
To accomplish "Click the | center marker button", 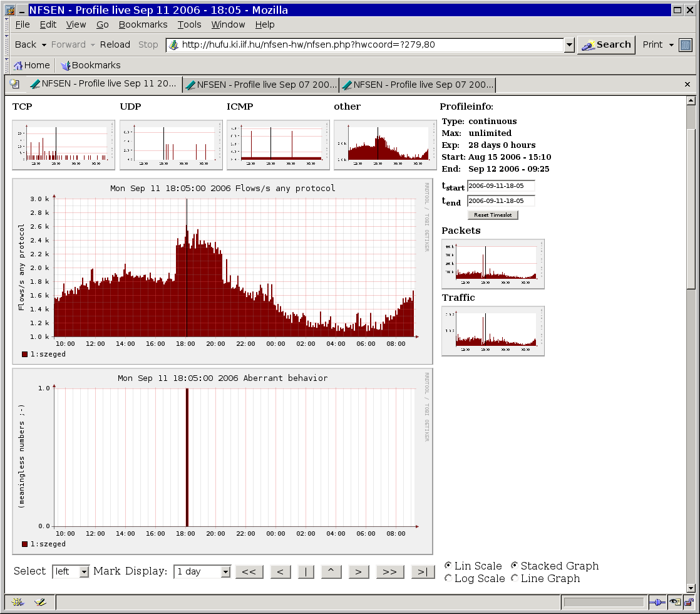I will pos(306,571).
